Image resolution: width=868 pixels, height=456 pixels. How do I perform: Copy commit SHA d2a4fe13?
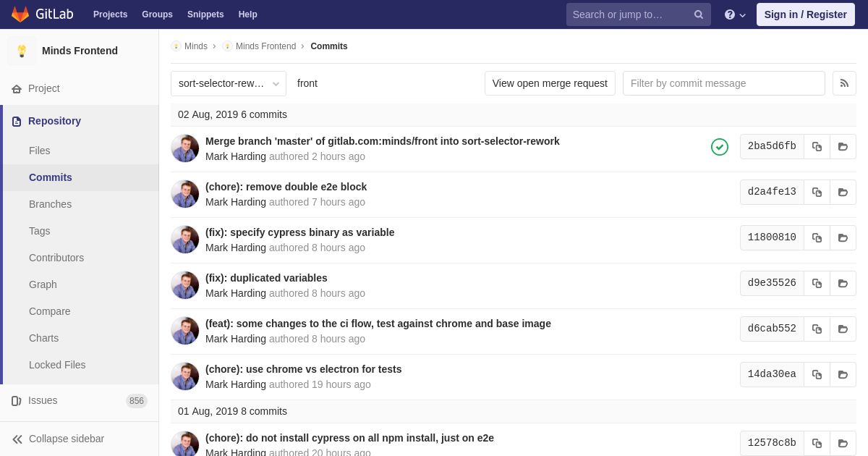(x=817, y=192)
